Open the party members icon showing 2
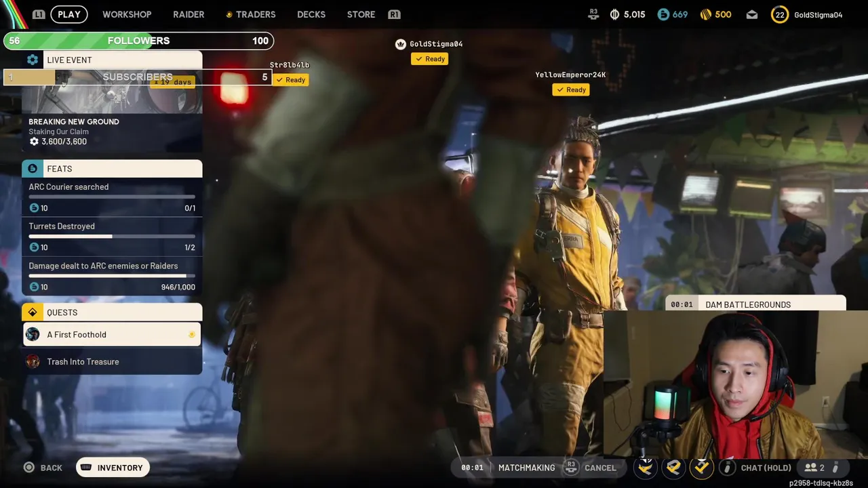 [810, 467]
